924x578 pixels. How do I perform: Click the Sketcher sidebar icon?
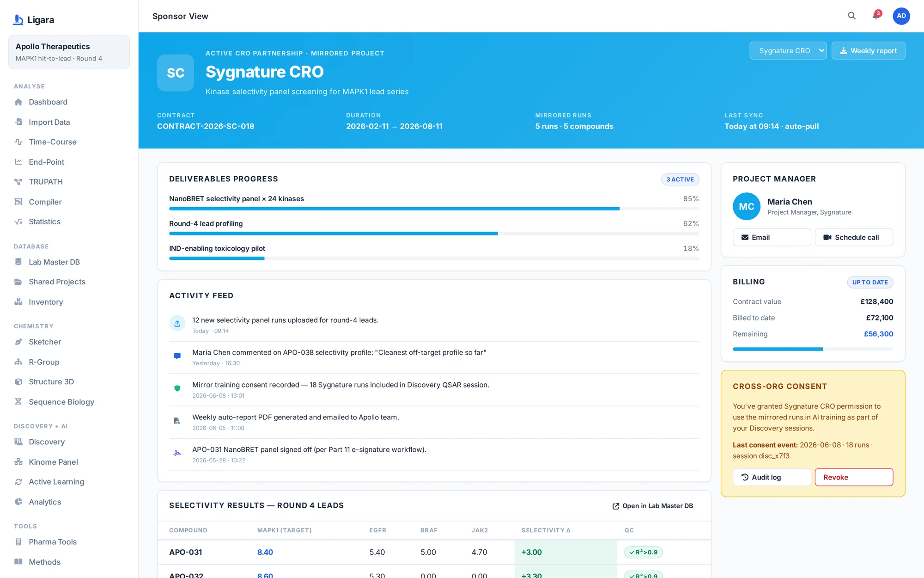pyautogui.click(x=18, y=342)
